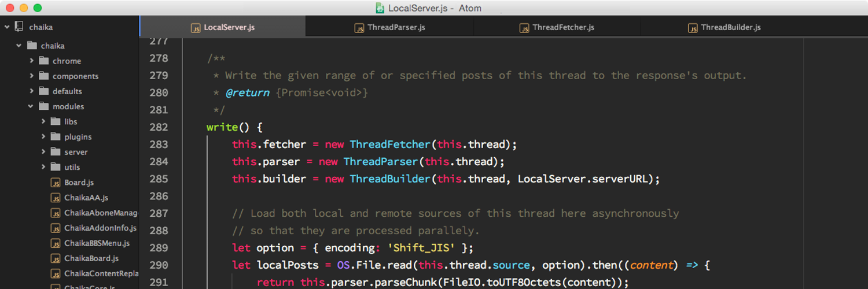The height and width of the screenshot is (289, 868).
Task: Select the defaults folder
Action: 67,91
